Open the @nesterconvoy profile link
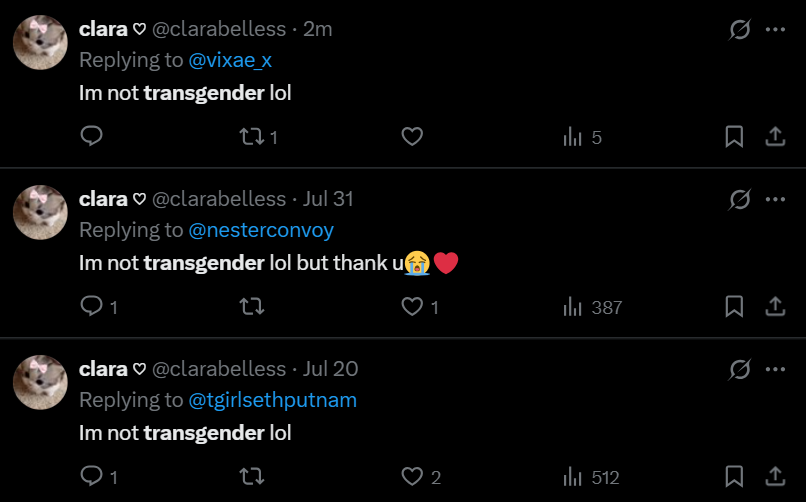The width and height of the screenshot is (806, 502). [x=261, y=230]
